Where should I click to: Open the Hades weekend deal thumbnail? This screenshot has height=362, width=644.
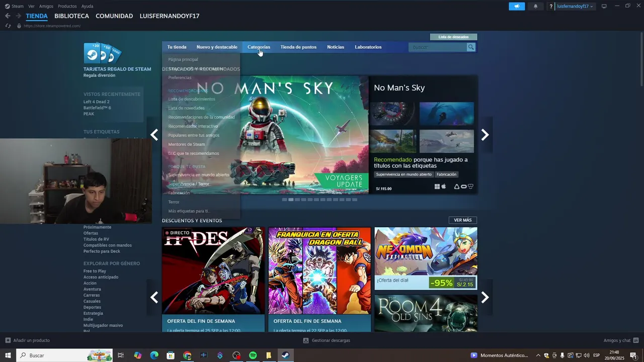tap(213, 270)
